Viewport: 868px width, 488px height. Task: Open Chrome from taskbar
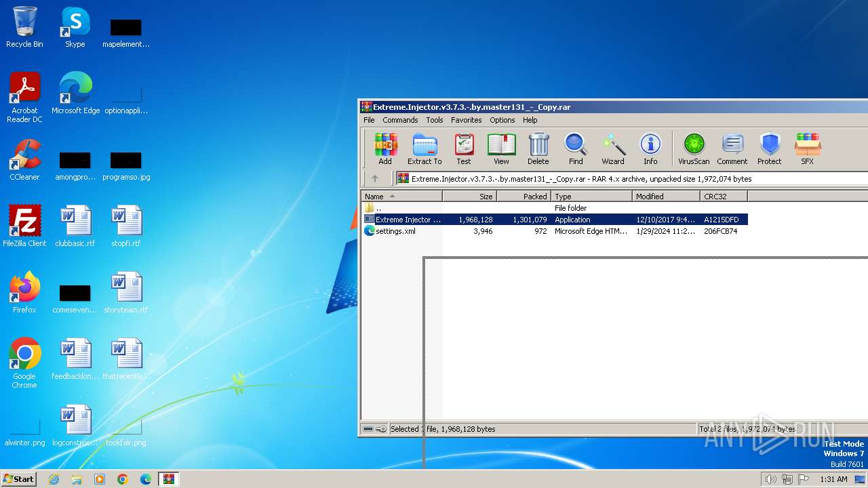(x=123, y=479)
